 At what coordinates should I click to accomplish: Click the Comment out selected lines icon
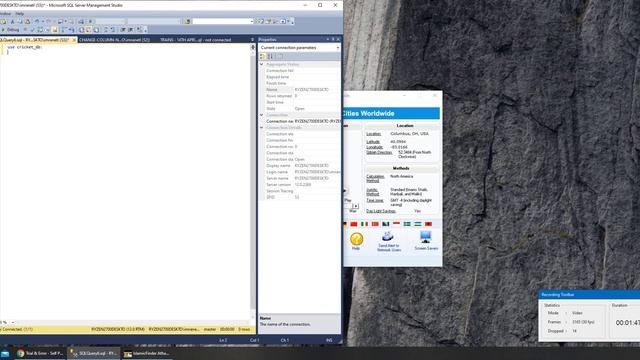[106, 29]
